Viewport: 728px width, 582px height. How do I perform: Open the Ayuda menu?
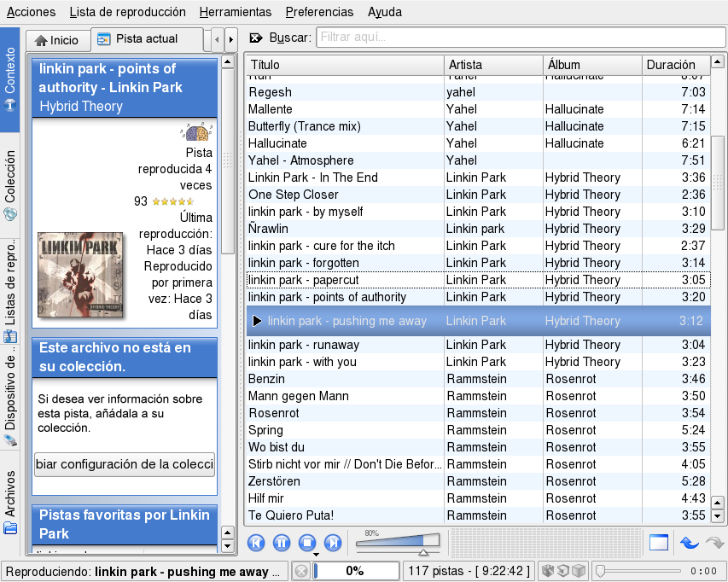[385, 12]
